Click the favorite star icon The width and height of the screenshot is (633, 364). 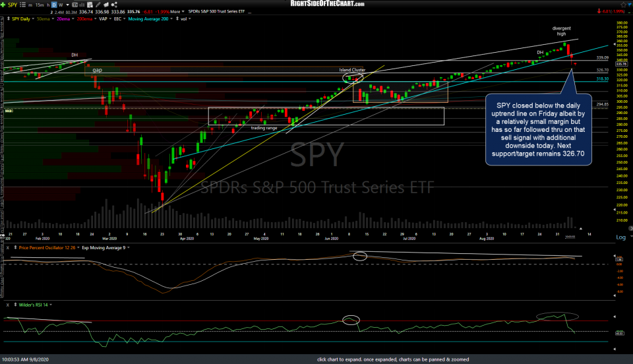[x=623, y=5]
